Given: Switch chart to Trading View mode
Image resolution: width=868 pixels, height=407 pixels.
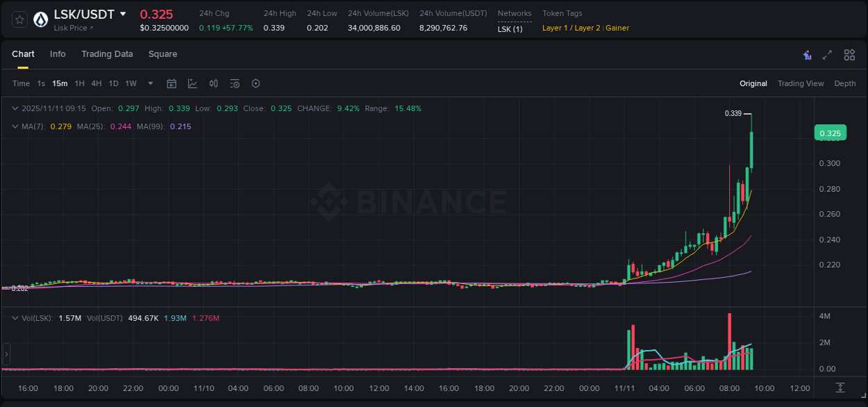Looking at the screenshot, I should point(801,83).
